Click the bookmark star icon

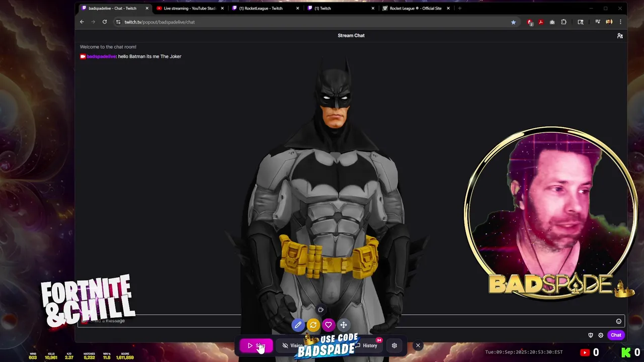coord(513,22)
